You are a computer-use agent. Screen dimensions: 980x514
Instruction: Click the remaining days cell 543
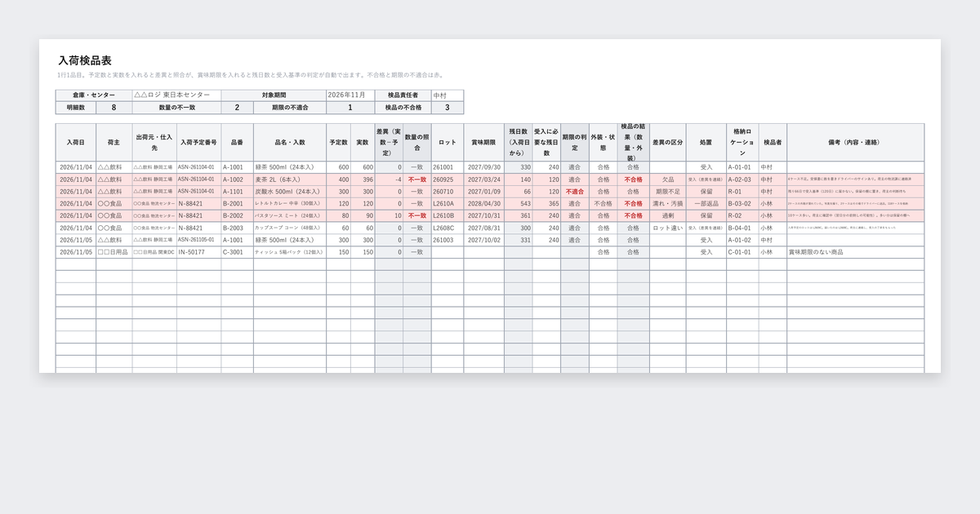[519, 204]
